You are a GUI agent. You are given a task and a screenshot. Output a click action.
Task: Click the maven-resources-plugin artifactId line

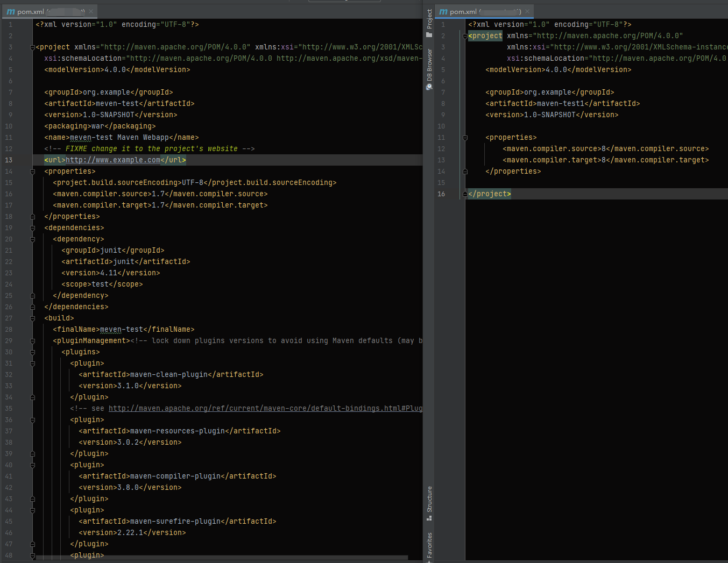tap(180, 431)
